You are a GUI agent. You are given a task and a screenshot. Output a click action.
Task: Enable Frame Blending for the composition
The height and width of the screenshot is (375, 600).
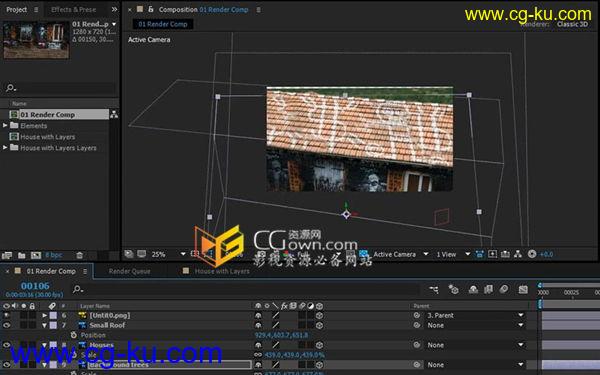click(488, 290)
